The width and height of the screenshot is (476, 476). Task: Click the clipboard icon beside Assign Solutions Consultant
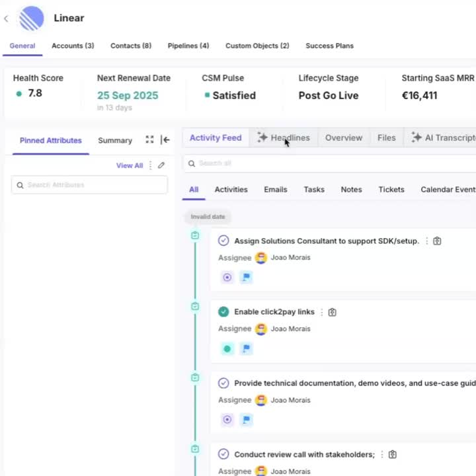tap(437, 241)
